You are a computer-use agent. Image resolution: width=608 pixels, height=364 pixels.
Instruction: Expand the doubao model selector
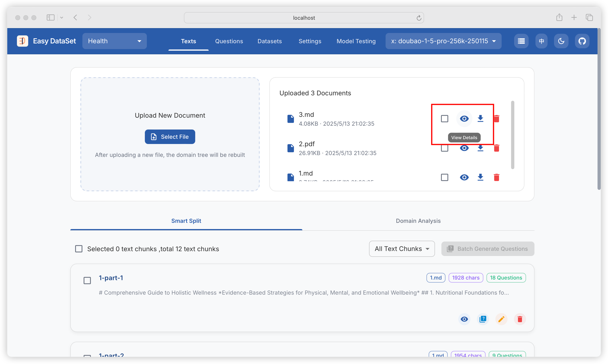[443, 41]
